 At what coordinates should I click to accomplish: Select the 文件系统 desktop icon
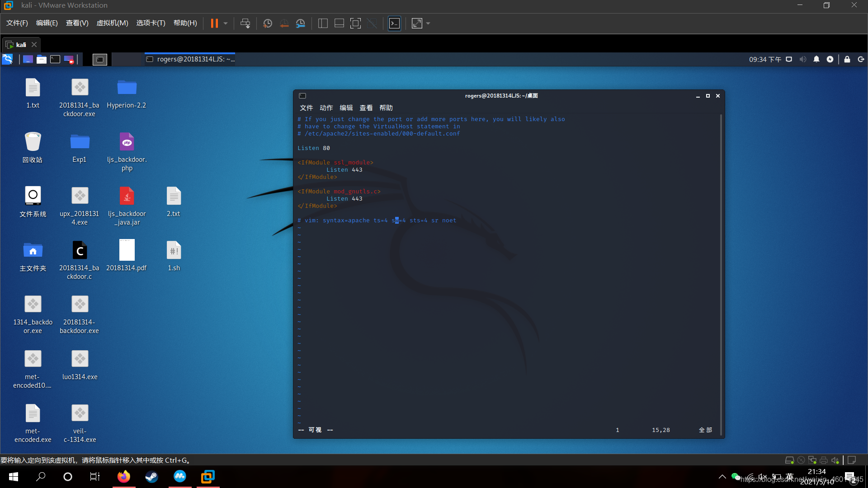(x=33, y=202)
